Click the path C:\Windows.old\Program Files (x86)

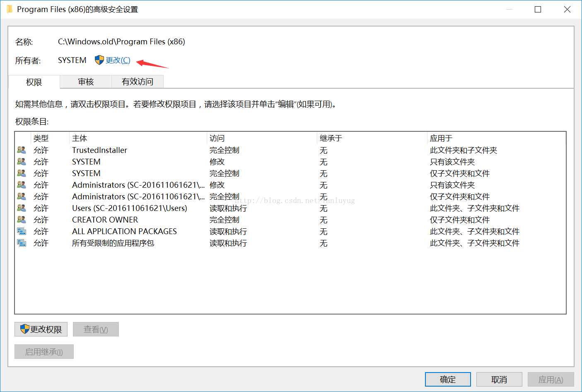coord(121,41)
